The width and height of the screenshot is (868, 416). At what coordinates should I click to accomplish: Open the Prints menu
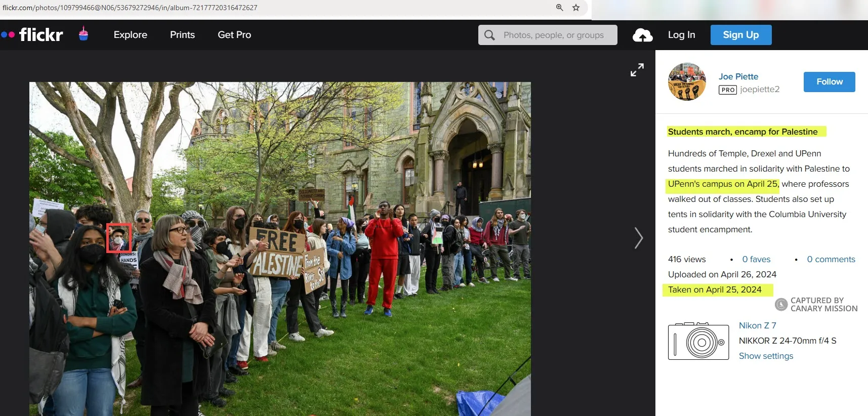182,35
